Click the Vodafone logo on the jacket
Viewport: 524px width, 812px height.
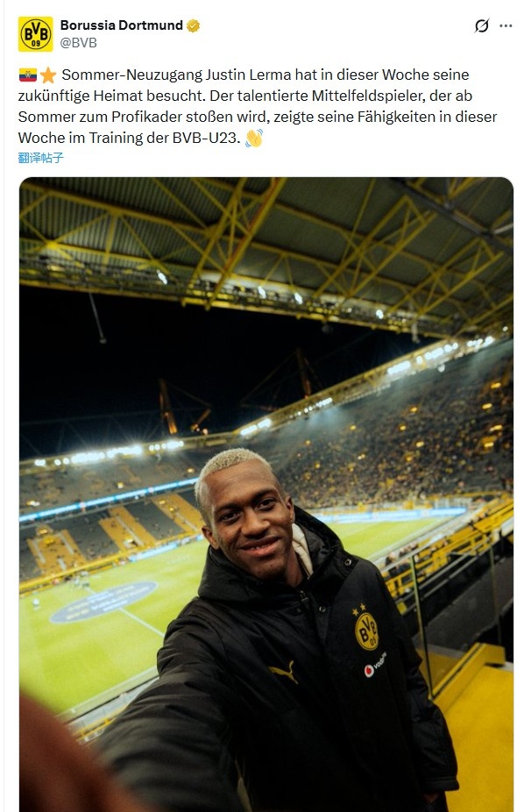point(376,665)
